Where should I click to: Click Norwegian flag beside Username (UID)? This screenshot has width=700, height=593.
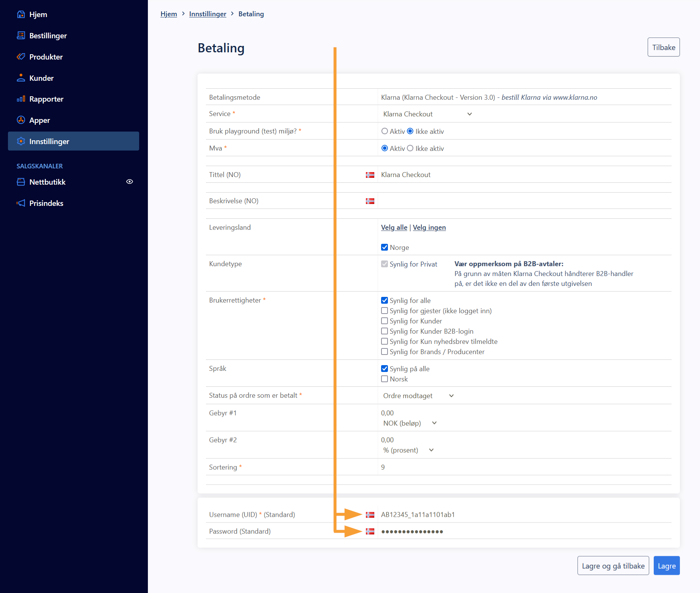(x=370, y=515)
